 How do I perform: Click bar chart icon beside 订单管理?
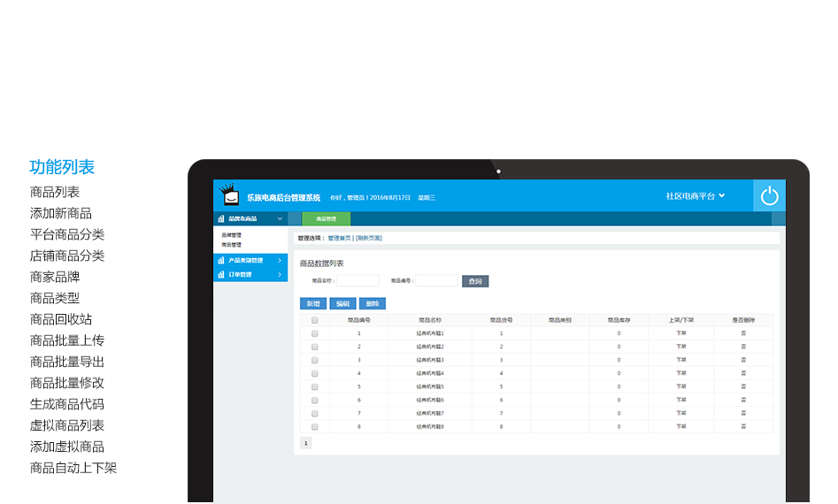tap(221, 275)
